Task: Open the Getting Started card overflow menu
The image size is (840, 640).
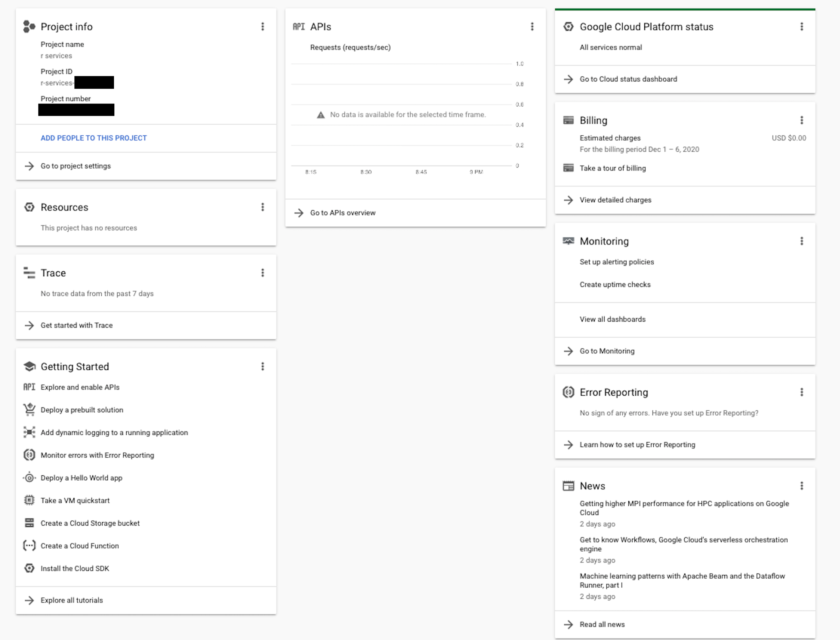Action: tap(263, 366)
